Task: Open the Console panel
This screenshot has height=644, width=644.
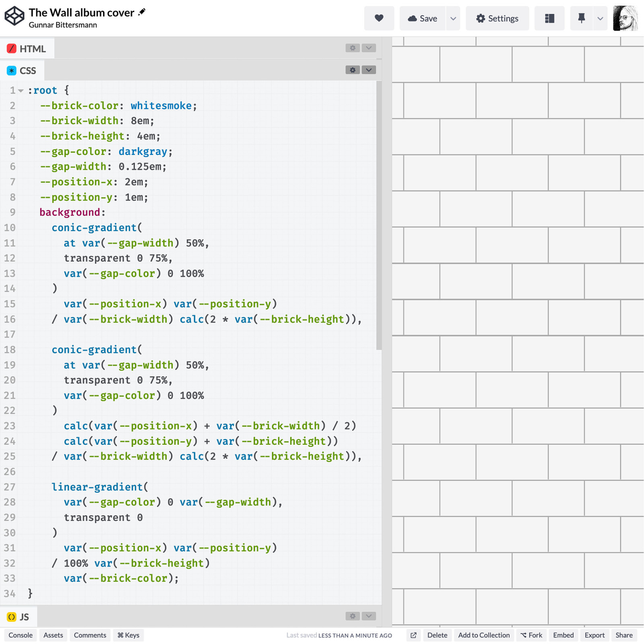Action: tap(21, 635)
